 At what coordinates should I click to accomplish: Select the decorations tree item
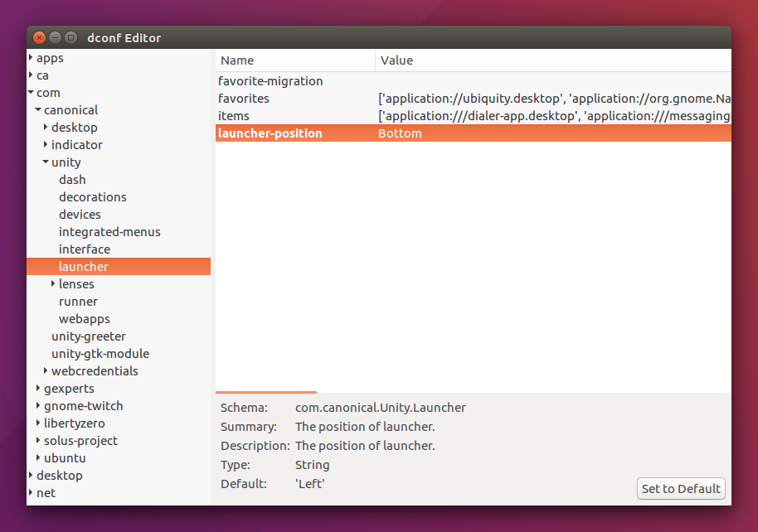[92, 197]
